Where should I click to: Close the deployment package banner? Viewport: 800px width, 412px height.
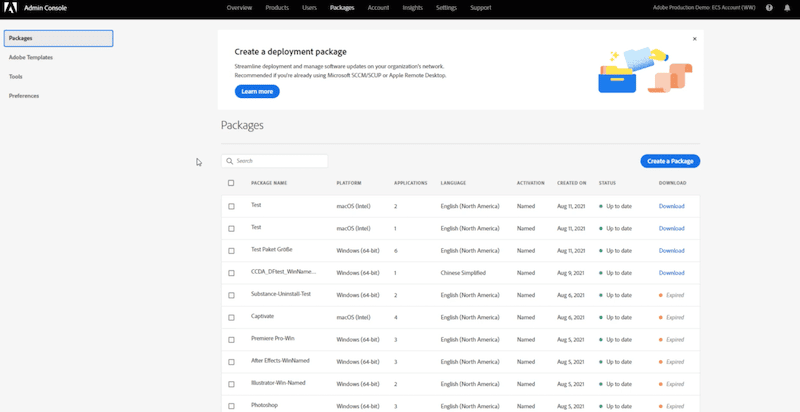pos(694,39)
